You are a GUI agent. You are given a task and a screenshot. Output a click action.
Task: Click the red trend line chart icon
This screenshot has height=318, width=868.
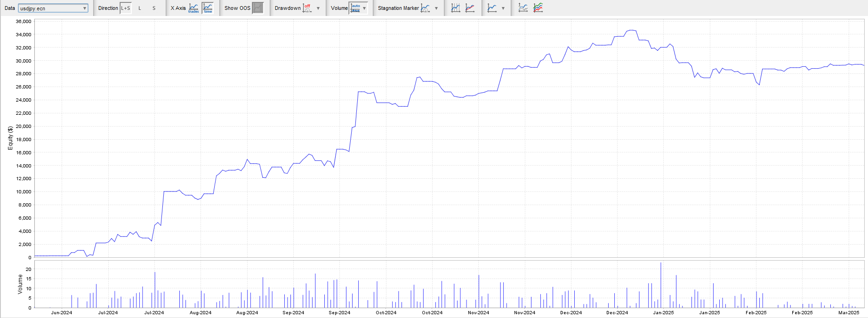(x=470, y=8)
